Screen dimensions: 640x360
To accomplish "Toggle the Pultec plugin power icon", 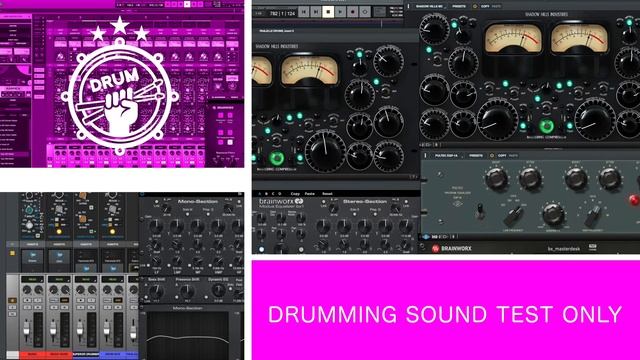I will [x=491, y=156].
